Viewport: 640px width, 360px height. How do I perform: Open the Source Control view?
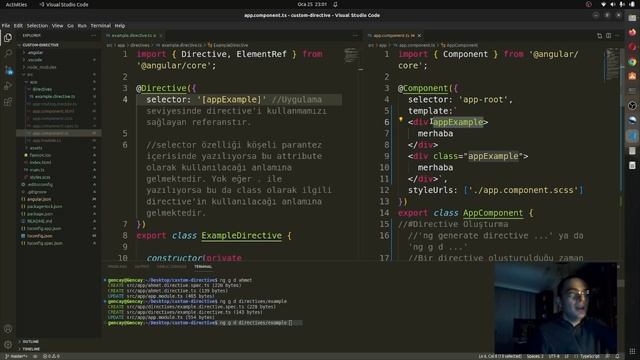click(8, 70)
